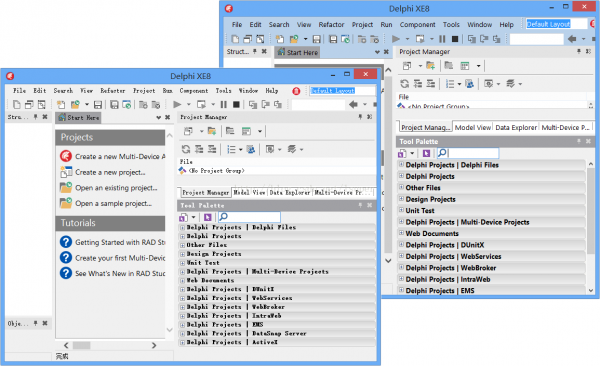Open Tools menu in back window
Screen dimensions: 600x366
point(451,25)
